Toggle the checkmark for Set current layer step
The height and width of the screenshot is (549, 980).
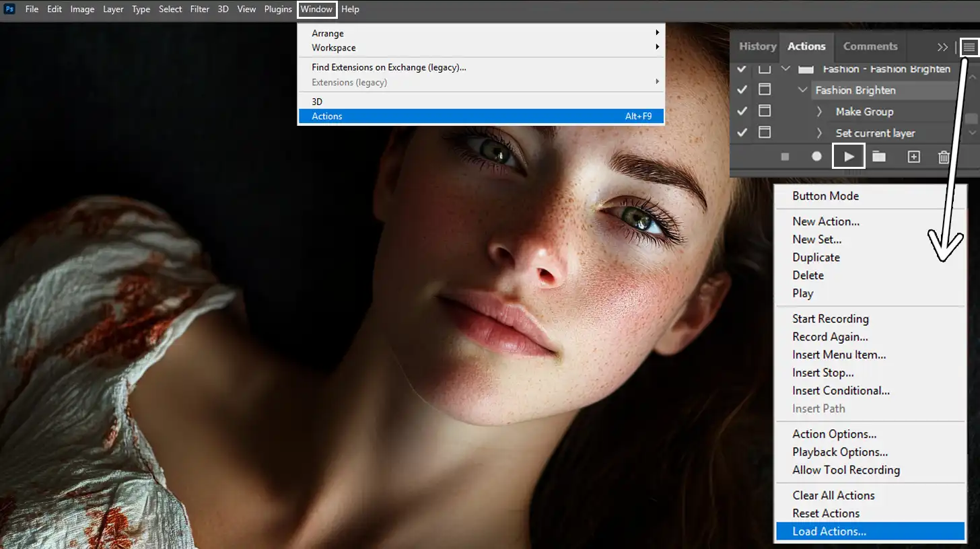point(742,132)
